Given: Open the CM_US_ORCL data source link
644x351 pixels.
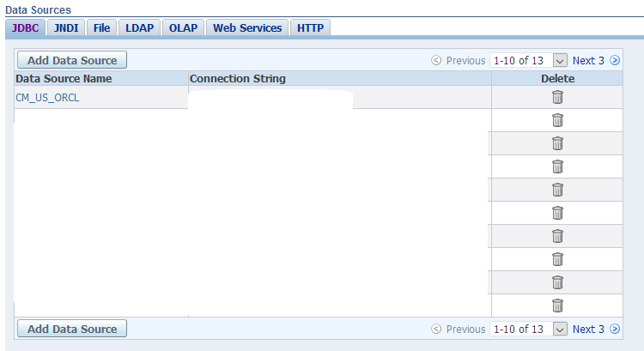Looking at the screenshot, I should (47, 97).
